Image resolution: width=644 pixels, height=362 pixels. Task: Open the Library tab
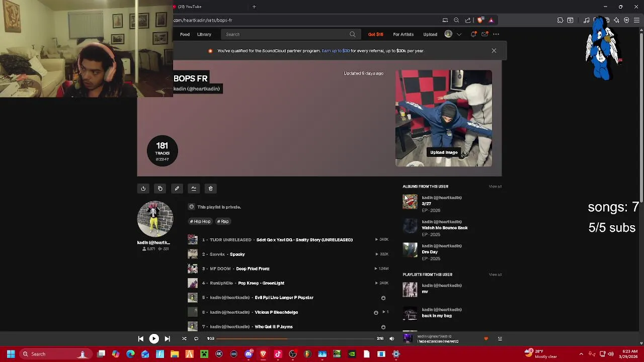[204, 34]
